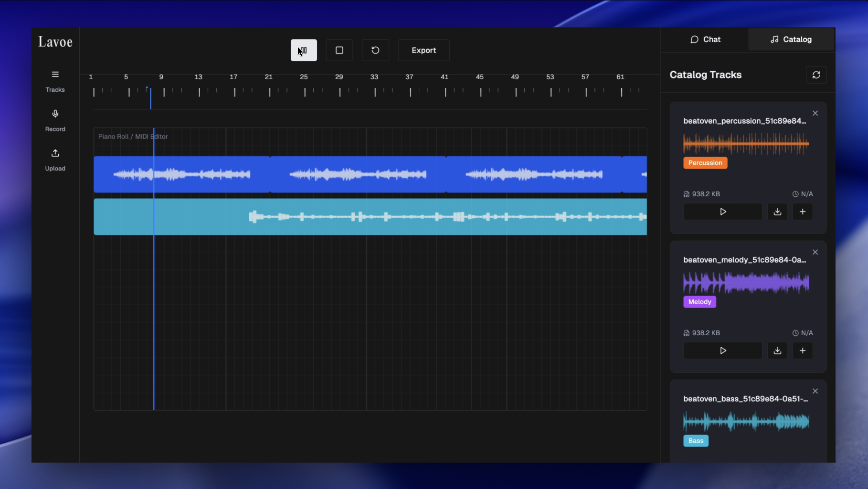This screenshot has width=868, height=489.
Task: Select the third dark blue audio clip
Action: (x=534, y=174)
